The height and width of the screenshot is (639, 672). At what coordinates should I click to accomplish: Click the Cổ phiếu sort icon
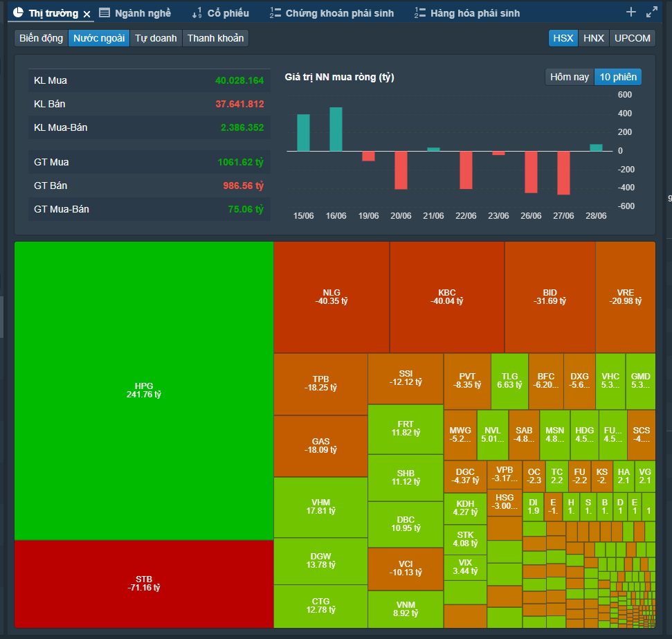coord(197,13)
